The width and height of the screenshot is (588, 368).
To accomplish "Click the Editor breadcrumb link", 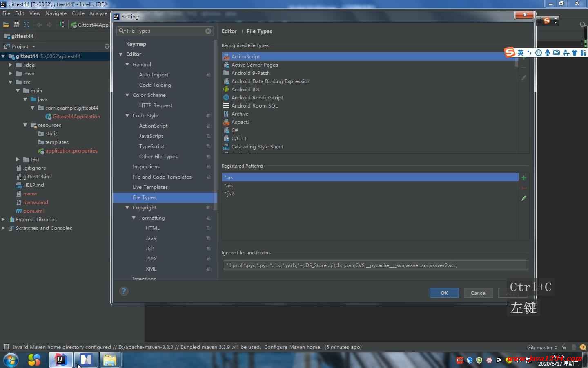I will click(x=229, y=31).
